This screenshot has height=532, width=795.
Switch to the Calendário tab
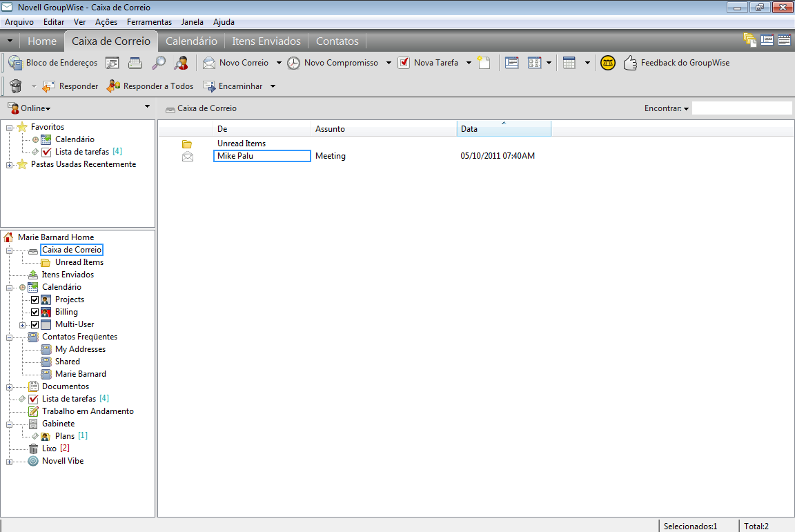[x=191, y=41]
